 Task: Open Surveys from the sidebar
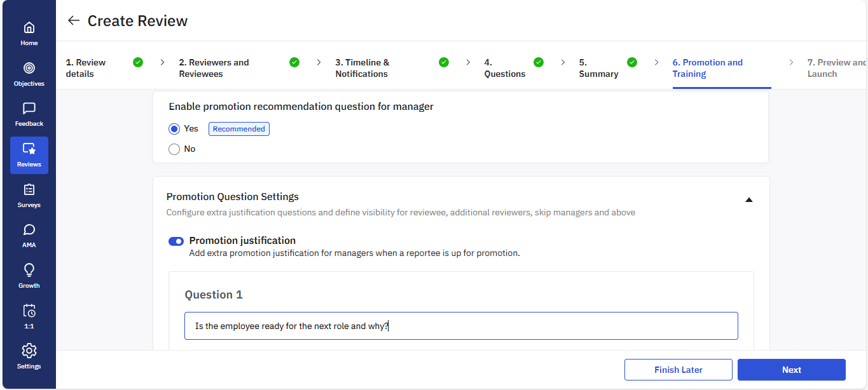(x=29, y=196)
